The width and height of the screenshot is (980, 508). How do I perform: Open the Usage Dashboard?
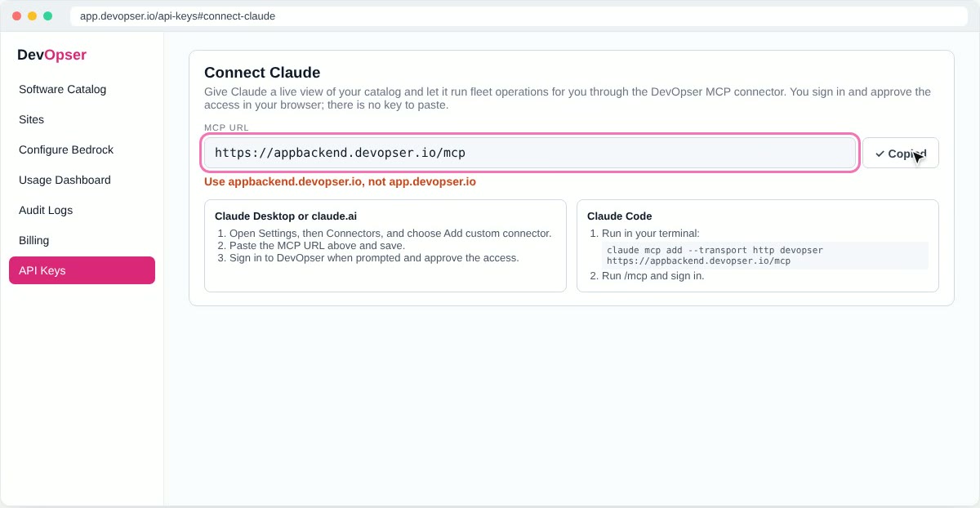pos(82,180)
